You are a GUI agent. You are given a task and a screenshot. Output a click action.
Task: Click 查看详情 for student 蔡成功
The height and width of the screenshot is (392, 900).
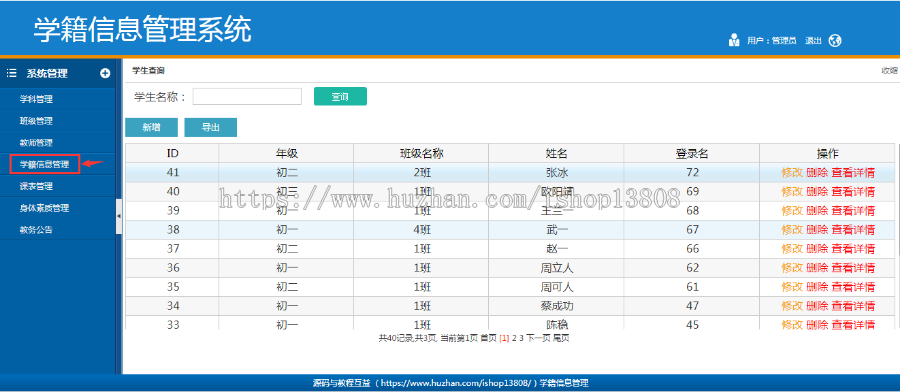(853, 305)
